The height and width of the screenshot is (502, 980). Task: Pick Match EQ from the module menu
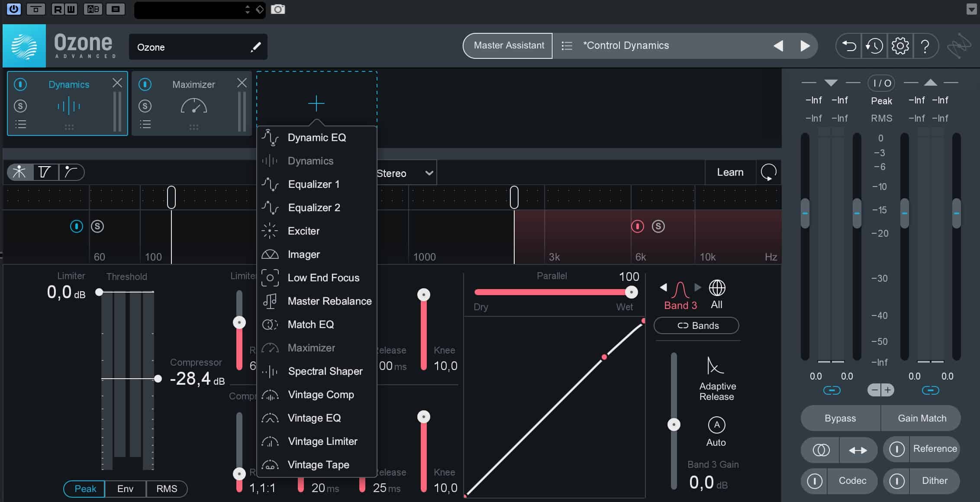(x=316, y=325)
